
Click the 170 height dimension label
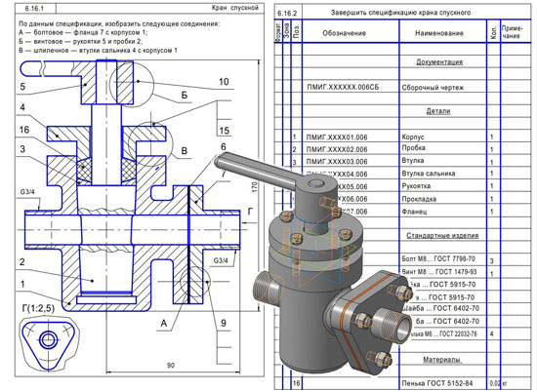[254, 187]
